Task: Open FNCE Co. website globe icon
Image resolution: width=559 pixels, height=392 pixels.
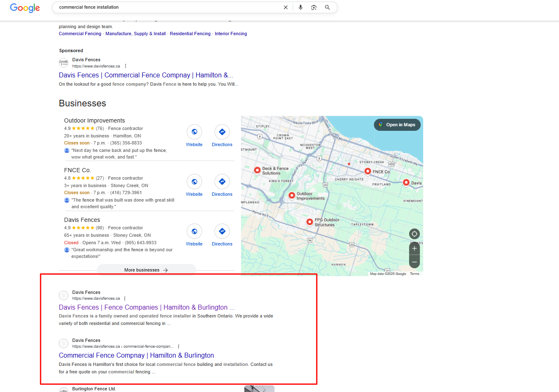Action: pos(194,182)
